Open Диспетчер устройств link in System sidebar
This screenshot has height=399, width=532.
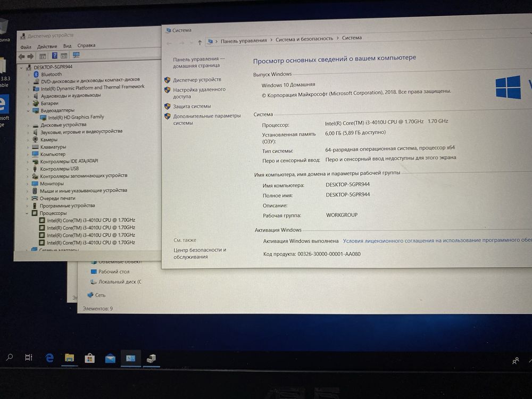(197, 80)
